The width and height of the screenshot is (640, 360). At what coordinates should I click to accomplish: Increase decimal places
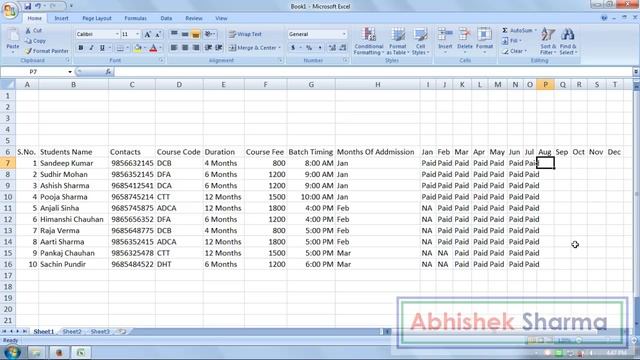tap(332, 48)
